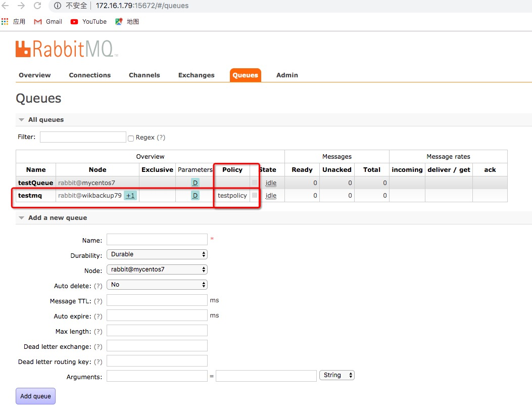Image resolution: width=532 pixels, height=408 pixels.
Task: Click the D parameter badge for testmq
Action: 195,196
